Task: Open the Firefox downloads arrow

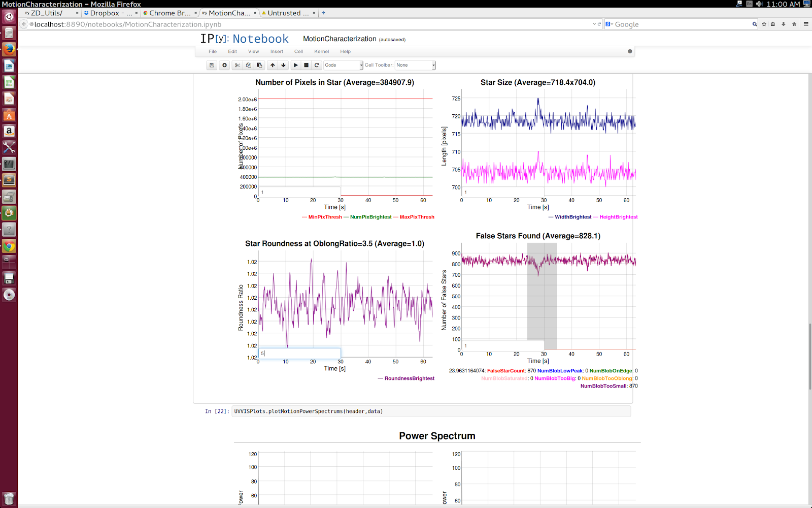Action: tap(784, 24)
